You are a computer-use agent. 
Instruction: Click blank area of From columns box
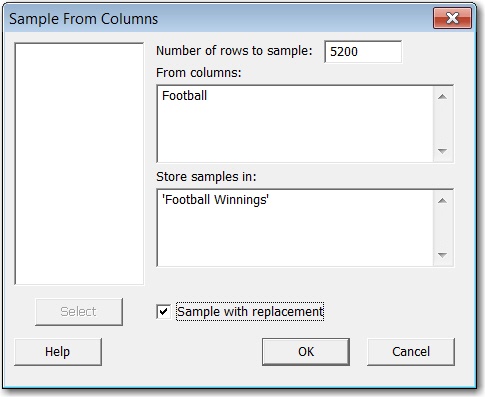click(x=295, y=133)
